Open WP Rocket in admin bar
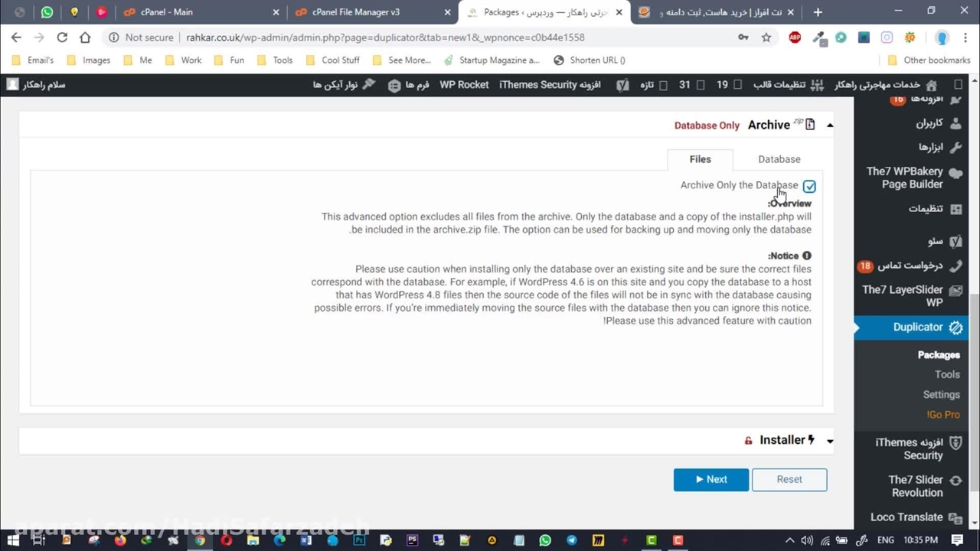980x551 pixels. 464,85
